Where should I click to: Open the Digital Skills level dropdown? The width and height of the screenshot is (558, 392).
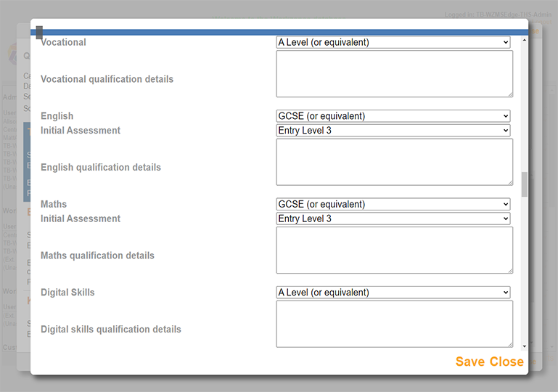[x=393, y=293]
